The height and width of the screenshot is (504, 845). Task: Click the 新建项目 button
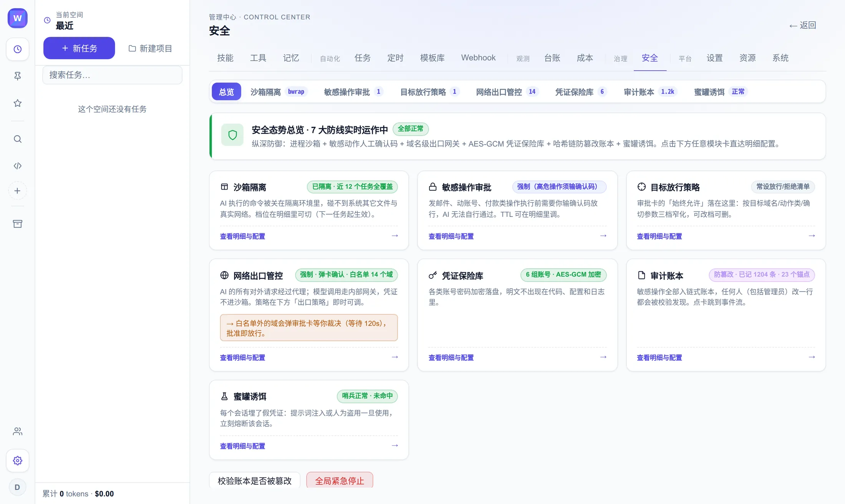coord(150,48)
